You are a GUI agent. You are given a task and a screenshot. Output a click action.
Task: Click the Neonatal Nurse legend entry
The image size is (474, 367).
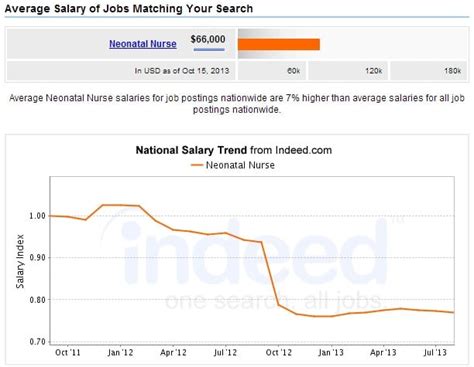(x=240, y=165)
